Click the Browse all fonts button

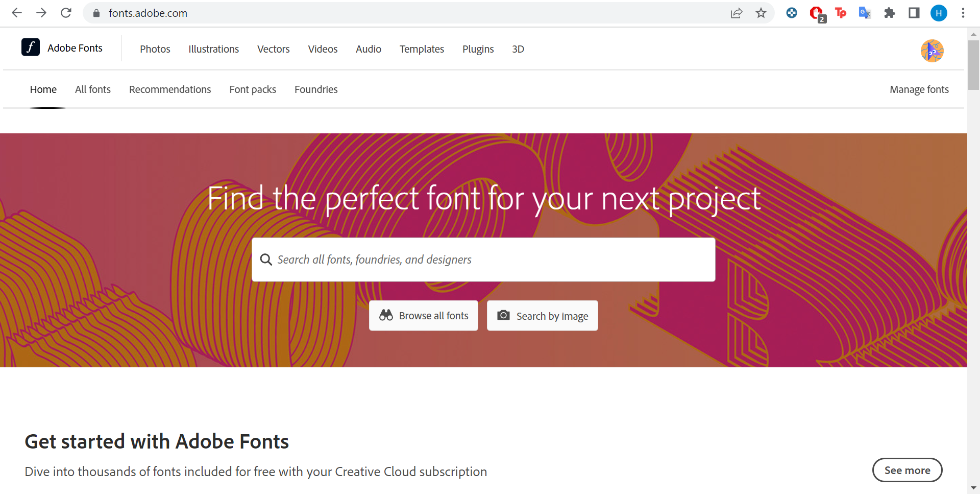[x=424, y=316]
